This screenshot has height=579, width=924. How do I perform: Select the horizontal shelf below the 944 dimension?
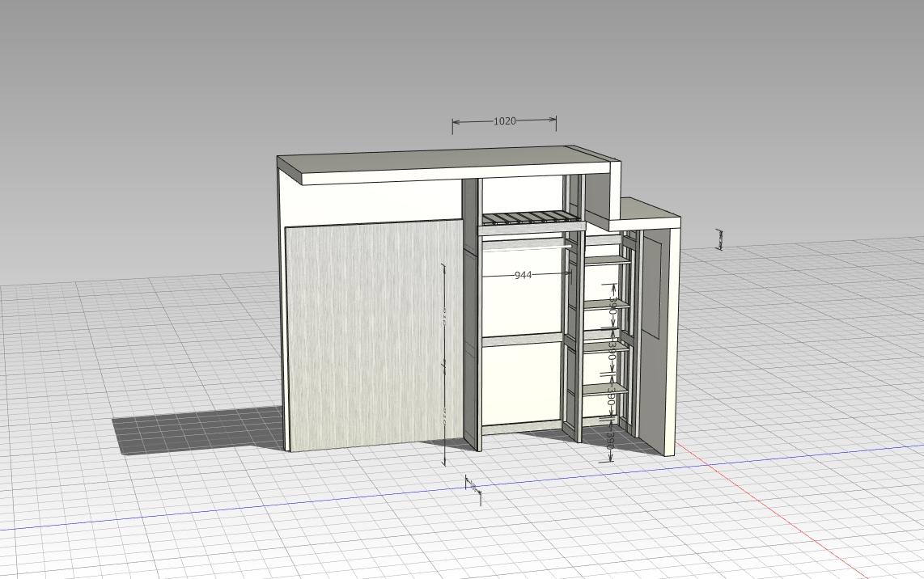click(x=522, y=340)
